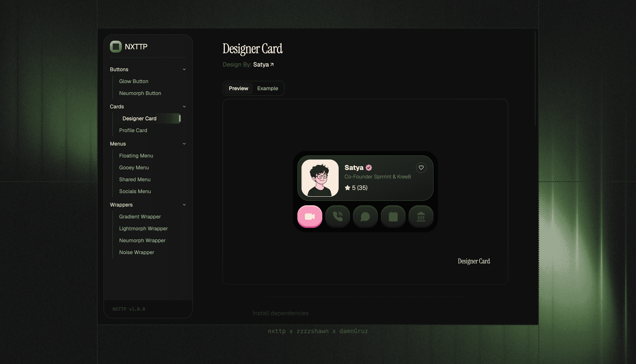Click the NXTTP logo icon
The image size is (636, 364).
tap(116, 47)
